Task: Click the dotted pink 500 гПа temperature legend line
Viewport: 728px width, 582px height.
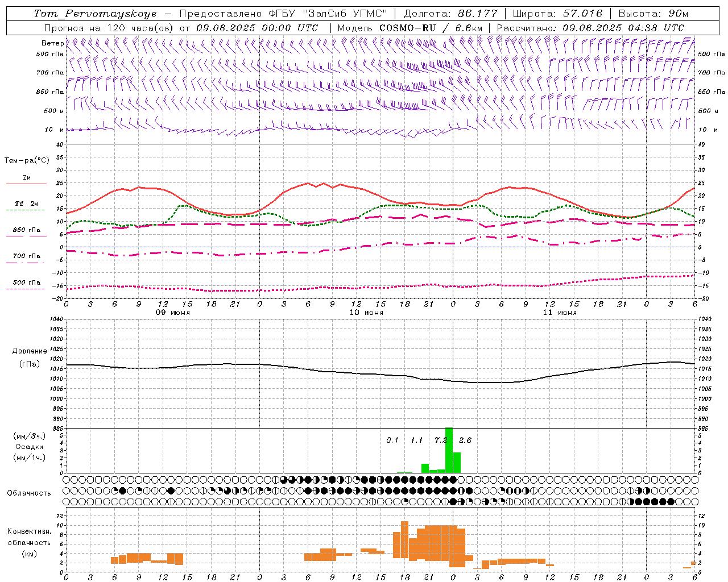Action: click(x=25, y=289)
